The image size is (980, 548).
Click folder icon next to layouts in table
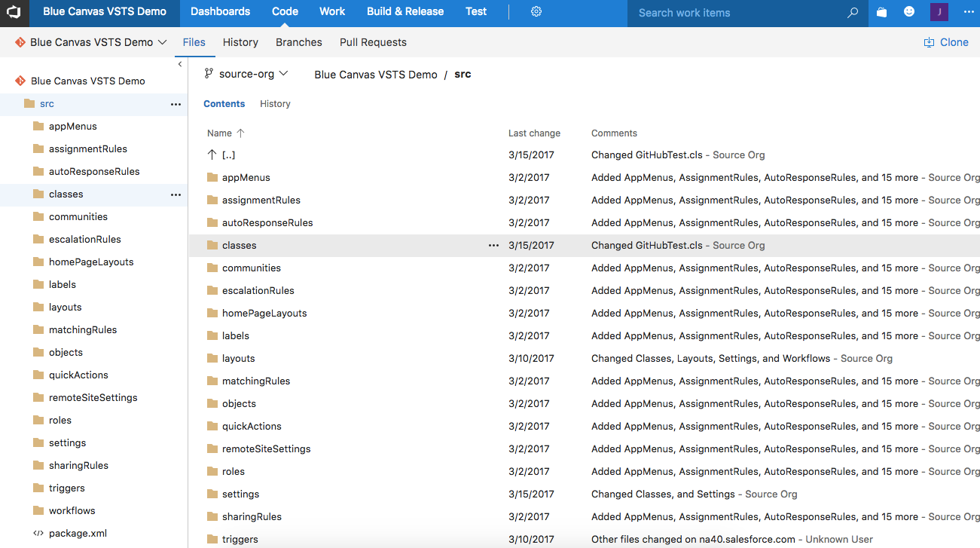point(212,358)
